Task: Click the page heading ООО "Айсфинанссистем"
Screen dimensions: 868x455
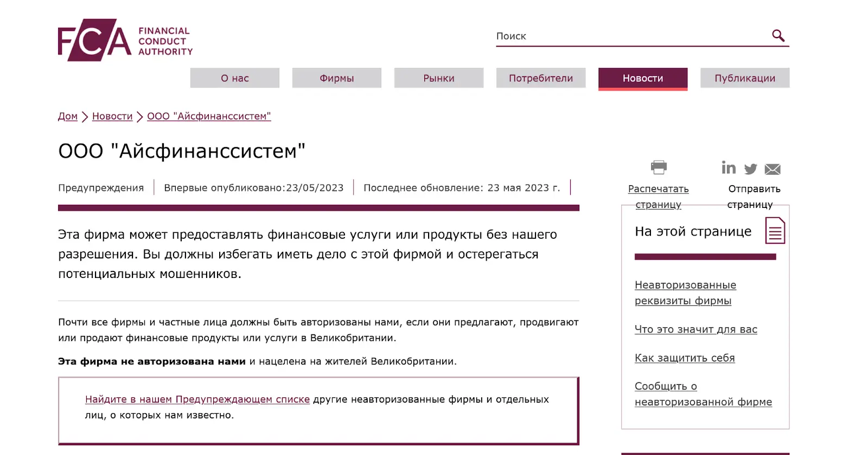Action: [182, 151]
